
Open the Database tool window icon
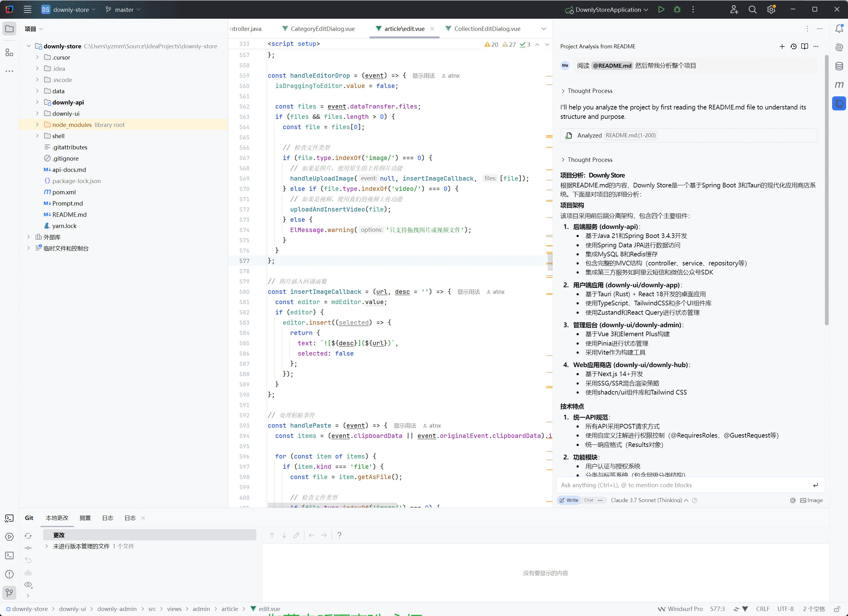coord(839,66)
